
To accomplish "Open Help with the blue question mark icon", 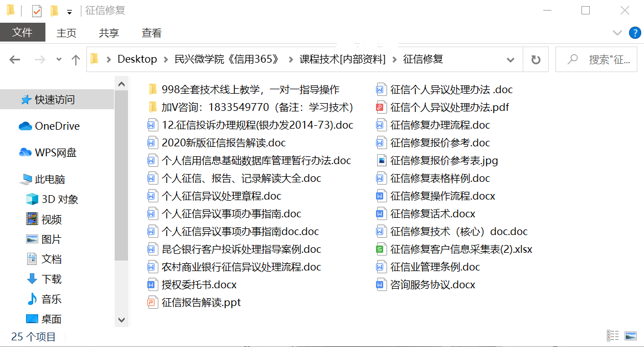I will (635, 33).
